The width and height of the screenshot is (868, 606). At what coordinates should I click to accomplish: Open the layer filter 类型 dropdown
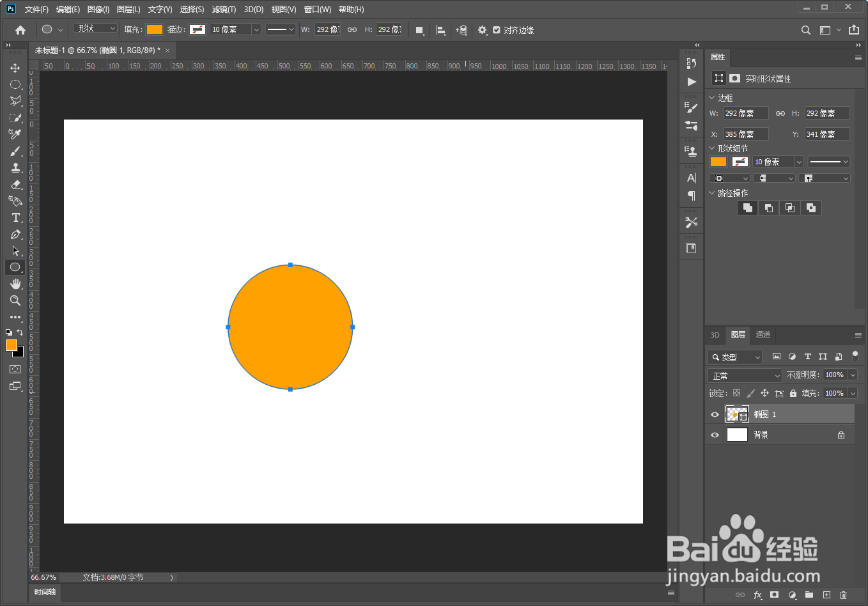(735, 357)
